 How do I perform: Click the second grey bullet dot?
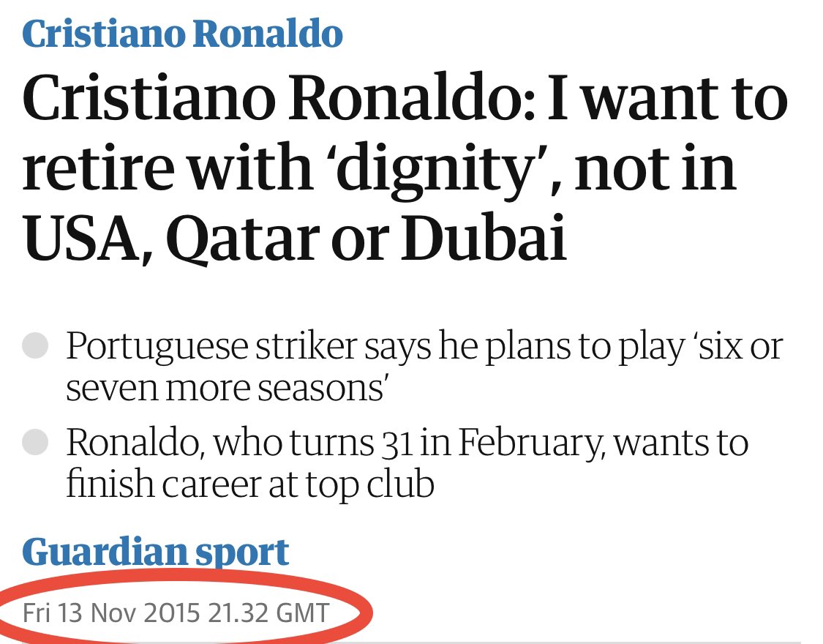coord(35,443)
